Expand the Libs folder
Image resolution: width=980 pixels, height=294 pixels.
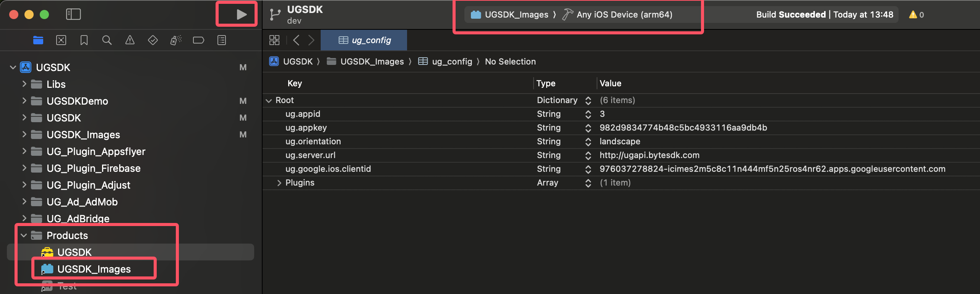24,84
